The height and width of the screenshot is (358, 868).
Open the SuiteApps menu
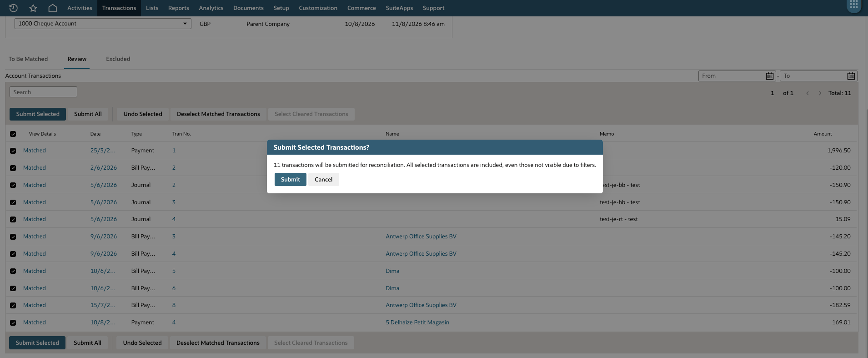pos(399,8)
